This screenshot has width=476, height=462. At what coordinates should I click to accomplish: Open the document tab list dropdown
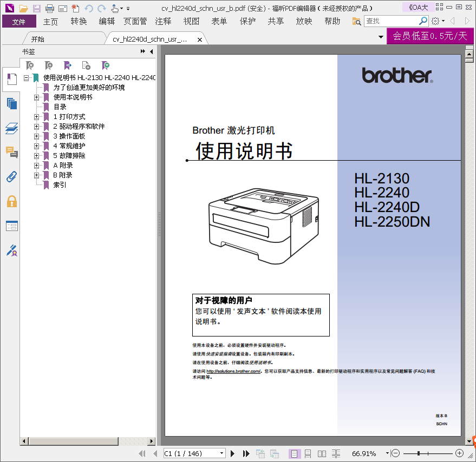coord(381,37)
